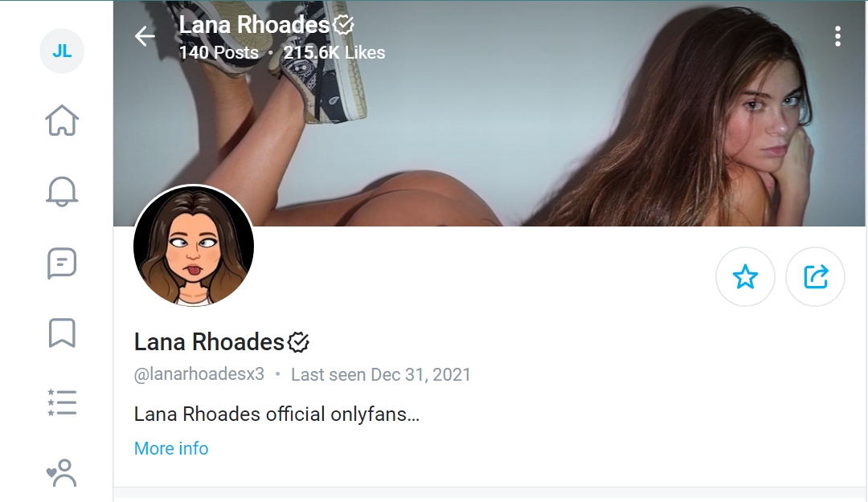The height and width of the screenshot is (502, 868).
Task: Click the truncated bio text line
Action: 276,414
